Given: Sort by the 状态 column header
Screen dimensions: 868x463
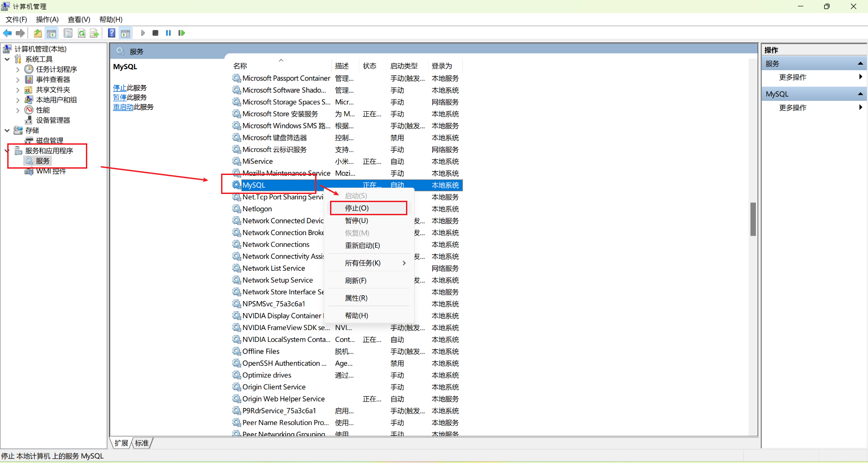Looking at the screenshot, I should tap(373, 66).
